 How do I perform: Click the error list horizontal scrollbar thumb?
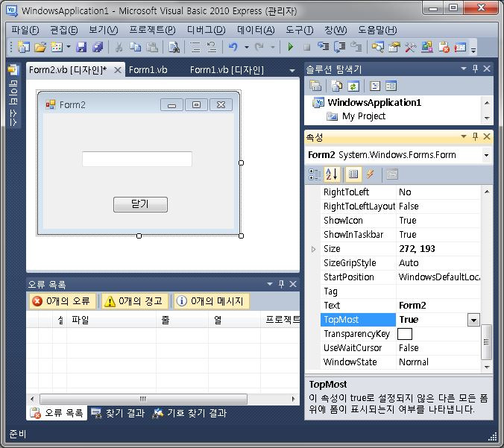pos(143,399)
